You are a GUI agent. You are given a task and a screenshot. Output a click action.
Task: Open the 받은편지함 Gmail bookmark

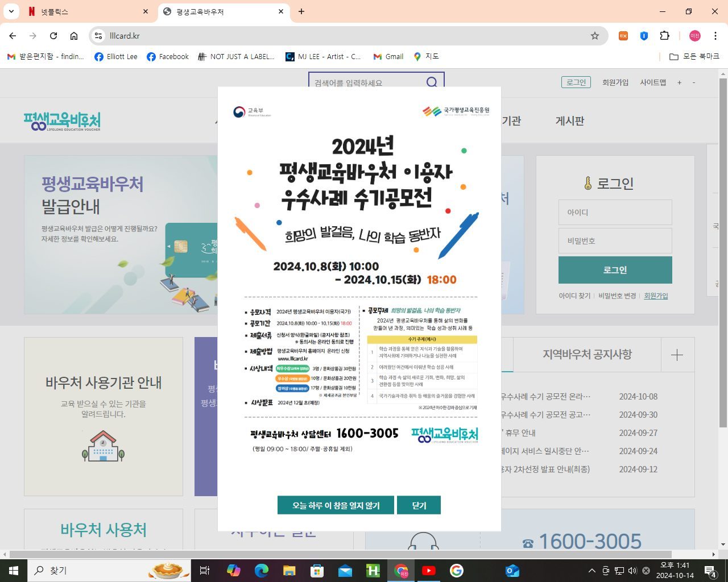coord(45,57)
